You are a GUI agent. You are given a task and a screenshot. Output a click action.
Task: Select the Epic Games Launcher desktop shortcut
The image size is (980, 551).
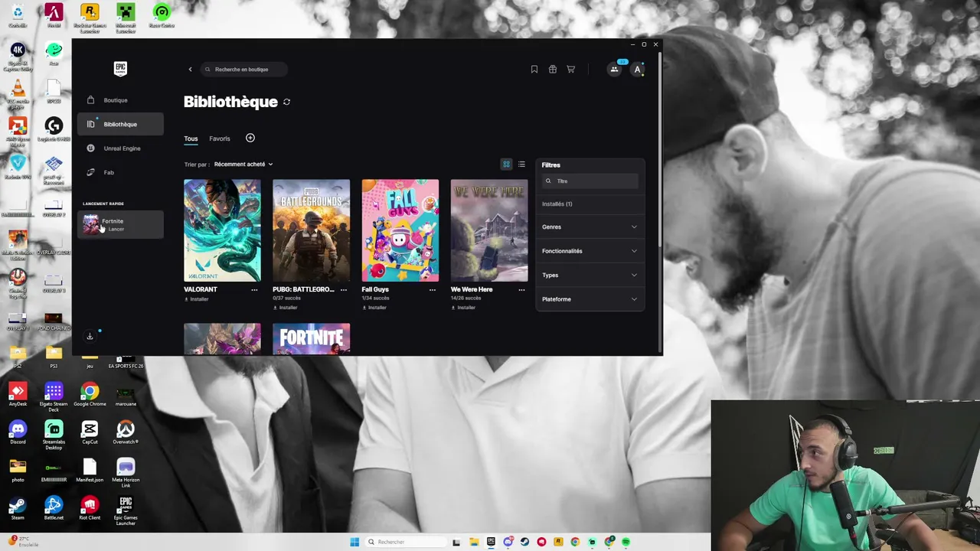pyautogui.click(x=126, y=511)
